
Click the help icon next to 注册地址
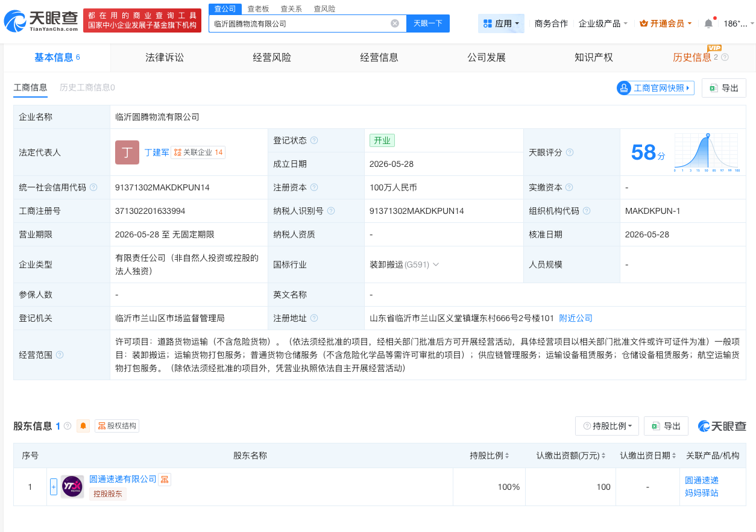[x=314, y=318]
